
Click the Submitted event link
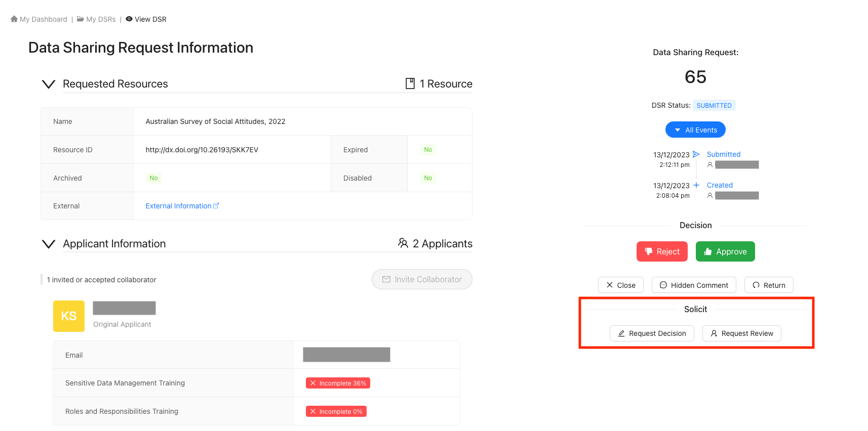click(x=724, y=154)
